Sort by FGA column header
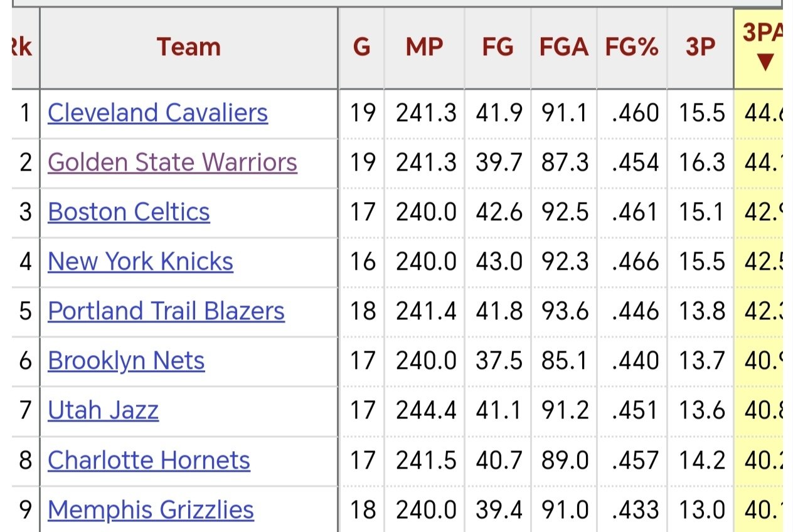Viewport: 793px width, 532px height. pyautogui.click(x=563, y=47)
